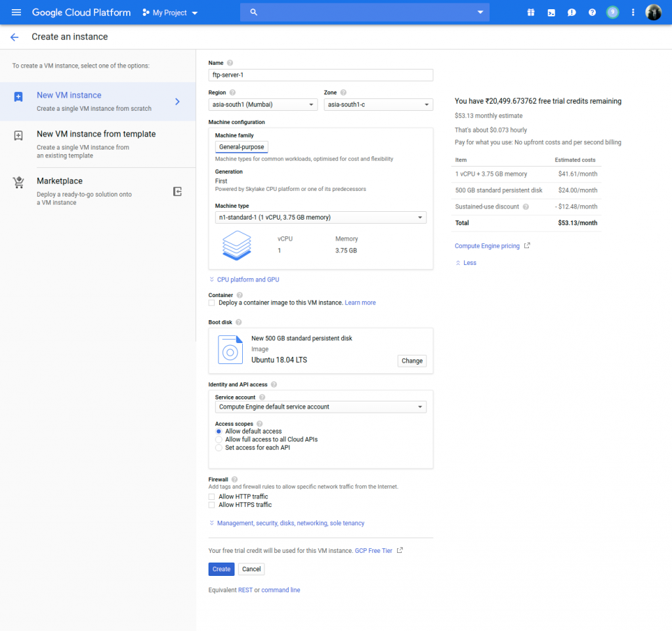This screenshot has height=631, width=672.
Task: Open the My Project selector dropdown
Action: point(170,13)
